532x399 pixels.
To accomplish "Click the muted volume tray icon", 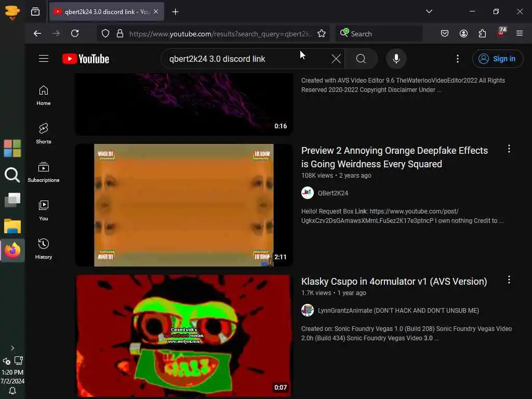I will 6,361.
